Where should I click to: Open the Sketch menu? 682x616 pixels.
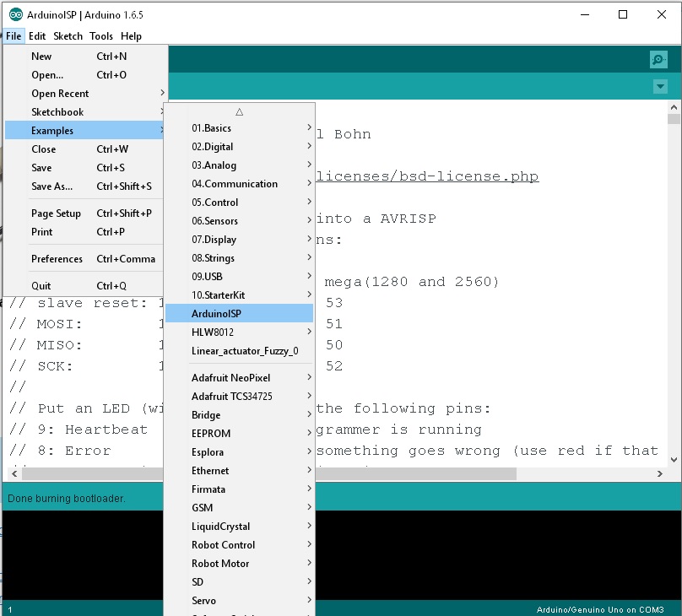pyautogui.click(x=68, y=36)
